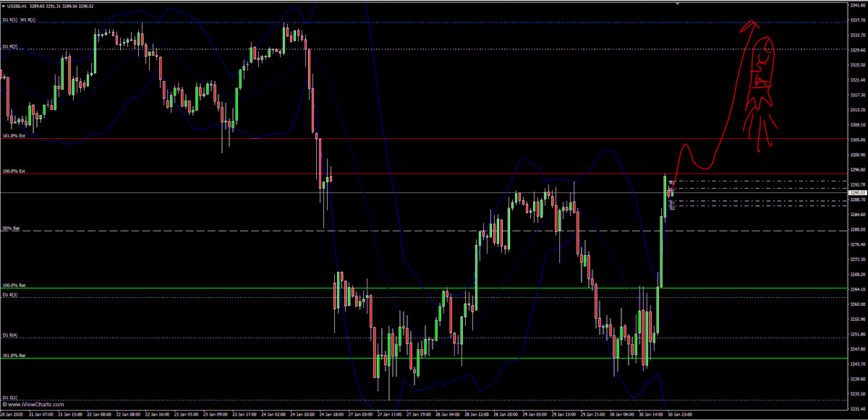Select the '161.8% Ext' Fibonacci label

pyautogui.click(x=14, y=135)
